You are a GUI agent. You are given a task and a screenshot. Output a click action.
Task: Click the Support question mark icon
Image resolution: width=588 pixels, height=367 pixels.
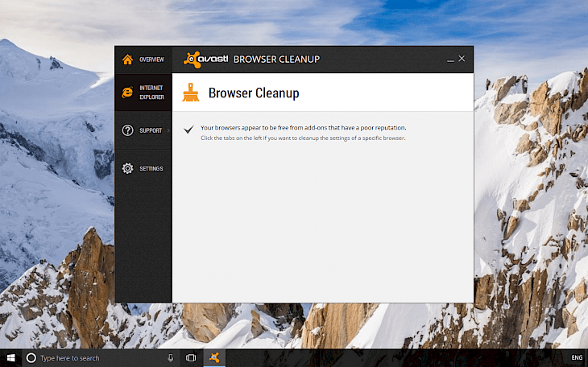(127, 130)
